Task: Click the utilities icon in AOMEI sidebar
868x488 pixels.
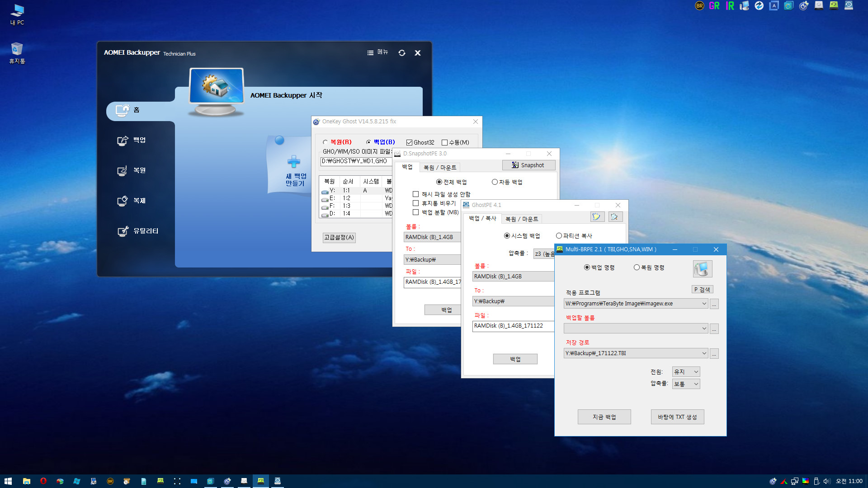Action: pyautogui.click(x=123, y=231)
